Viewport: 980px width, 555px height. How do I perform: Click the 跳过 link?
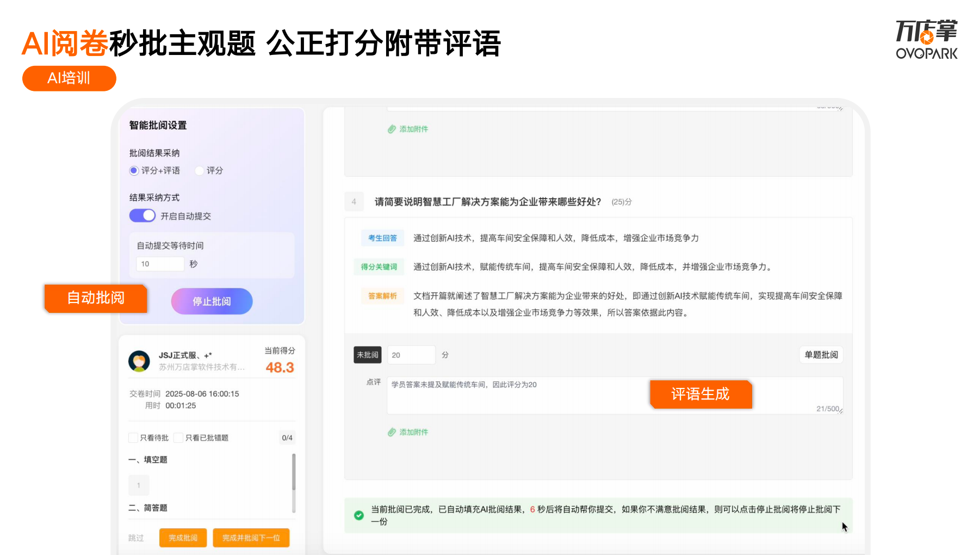tap(136, 538)
